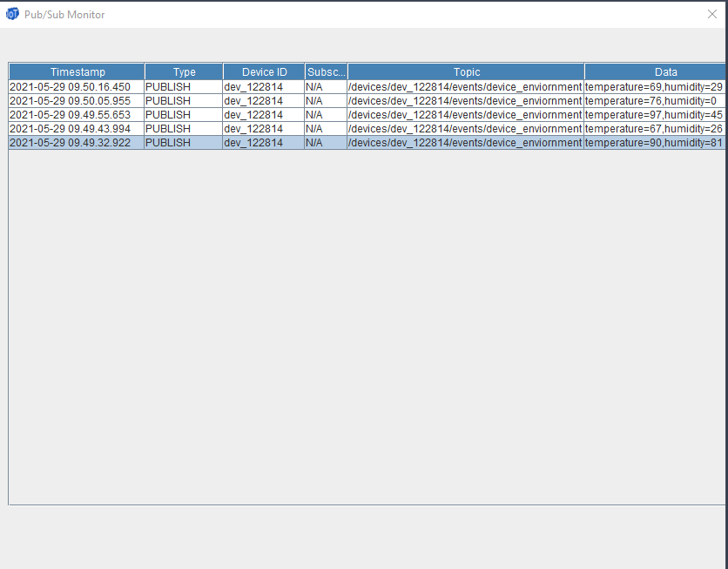Select data temperature=76,humidity=0
728x569 pixels.
tap(650, 101)
